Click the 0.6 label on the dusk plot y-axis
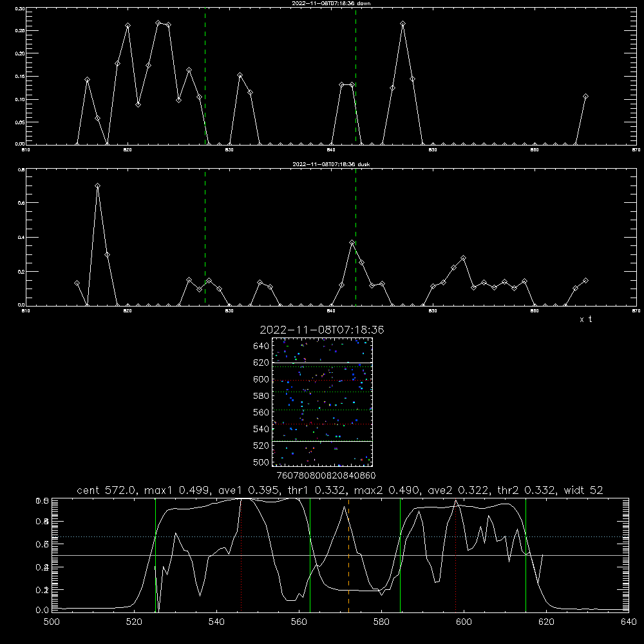 pyautogui.click(x=21, y=203)
